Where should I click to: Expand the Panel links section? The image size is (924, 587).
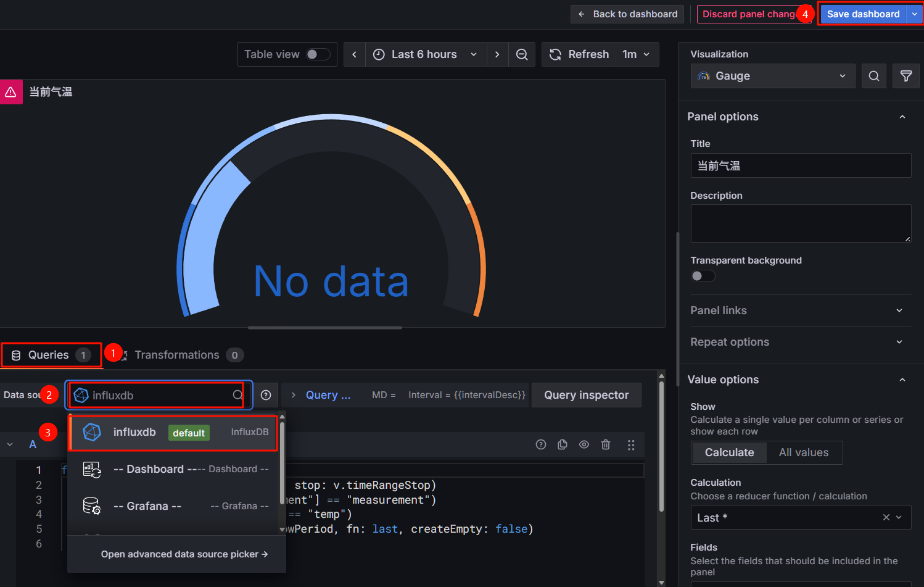coord(796,310)
